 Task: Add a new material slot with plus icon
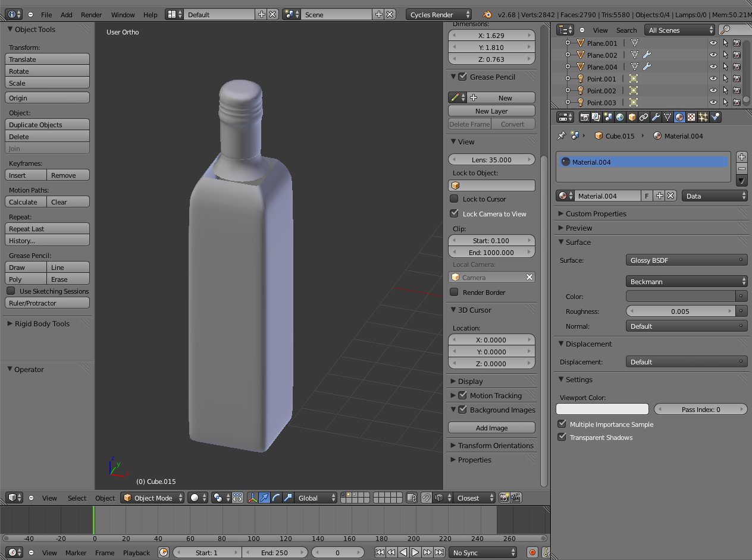point(741,157)
